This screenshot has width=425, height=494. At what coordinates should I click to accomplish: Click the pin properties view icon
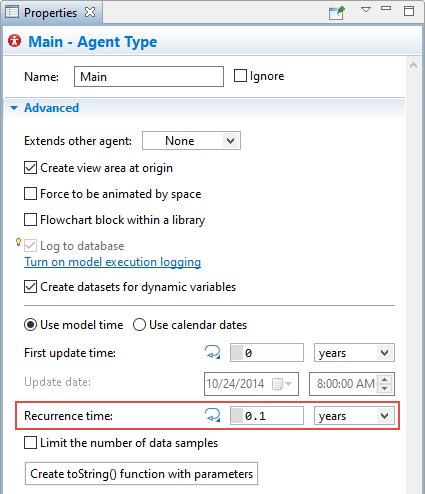click(x=336, y=13)
